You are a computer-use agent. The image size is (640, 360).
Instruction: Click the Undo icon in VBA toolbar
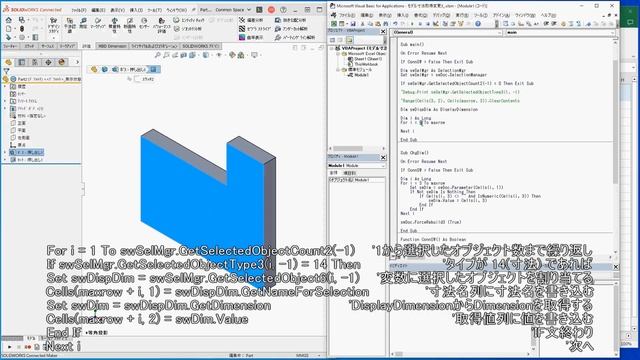395,24
